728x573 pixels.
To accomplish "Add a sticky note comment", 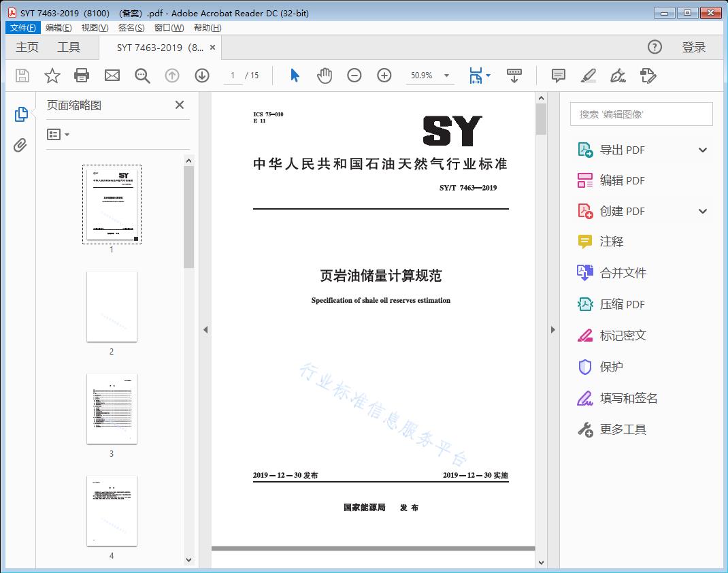I will coord(559,76).
